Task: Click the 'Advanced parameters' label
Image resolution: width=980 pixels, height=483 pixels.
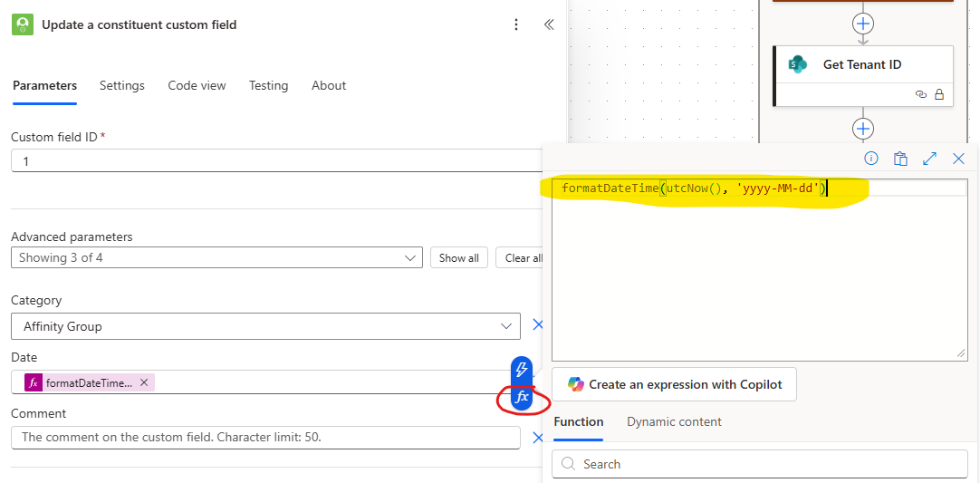Action: 72,237
